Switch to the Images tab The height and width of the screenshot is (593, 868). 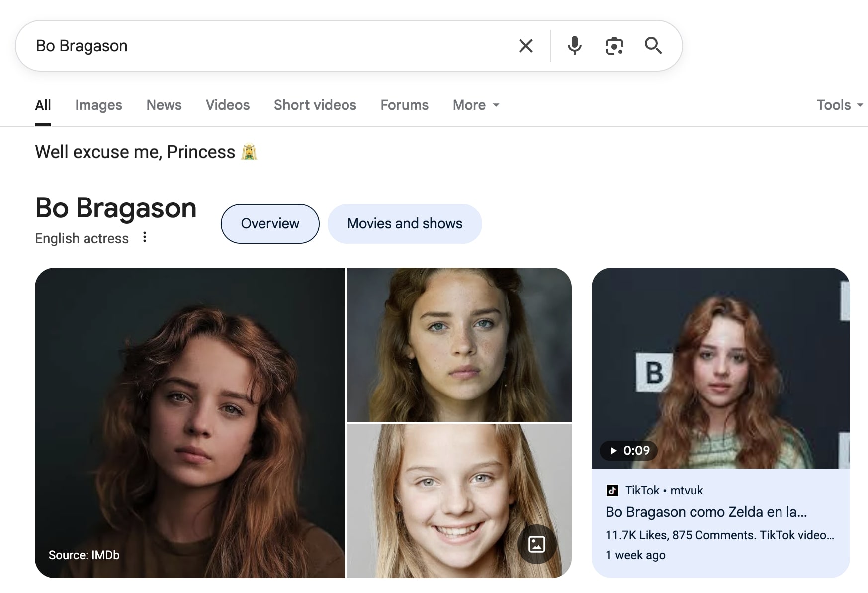coord(98,105)
